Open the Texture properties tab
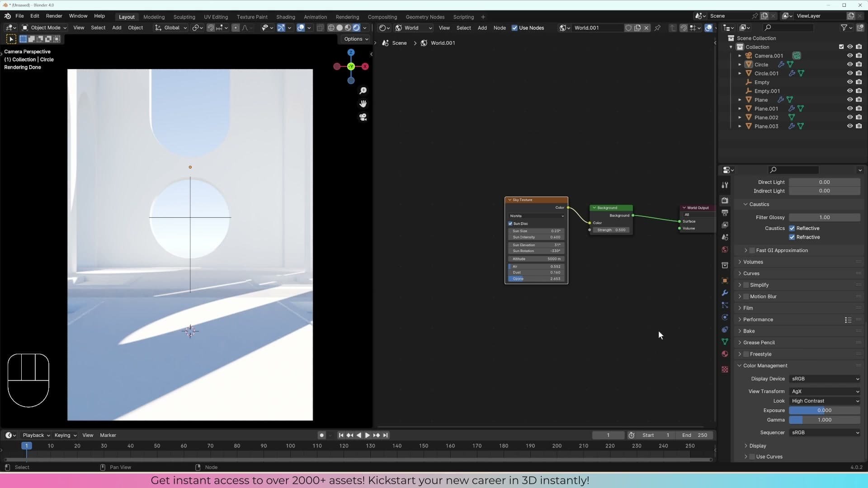The width and height of the screenshot is (868, 488). pos(725,369)
